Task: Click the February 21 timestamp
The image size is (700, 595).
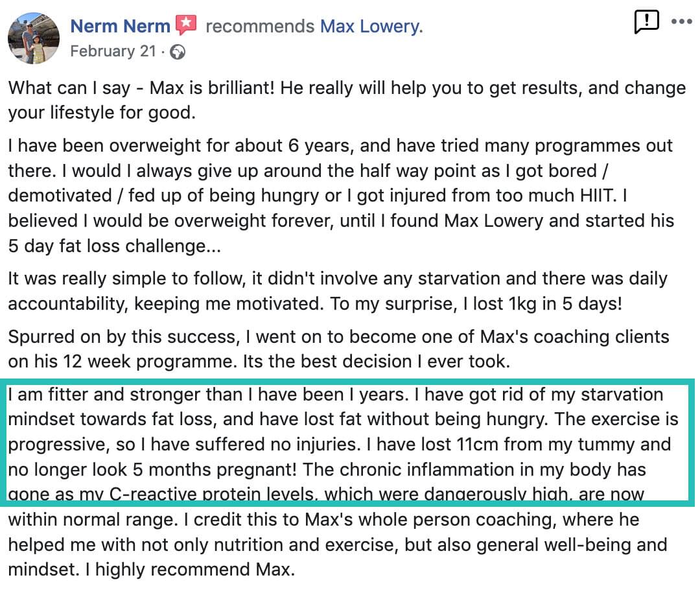Action: pos(113,51)
